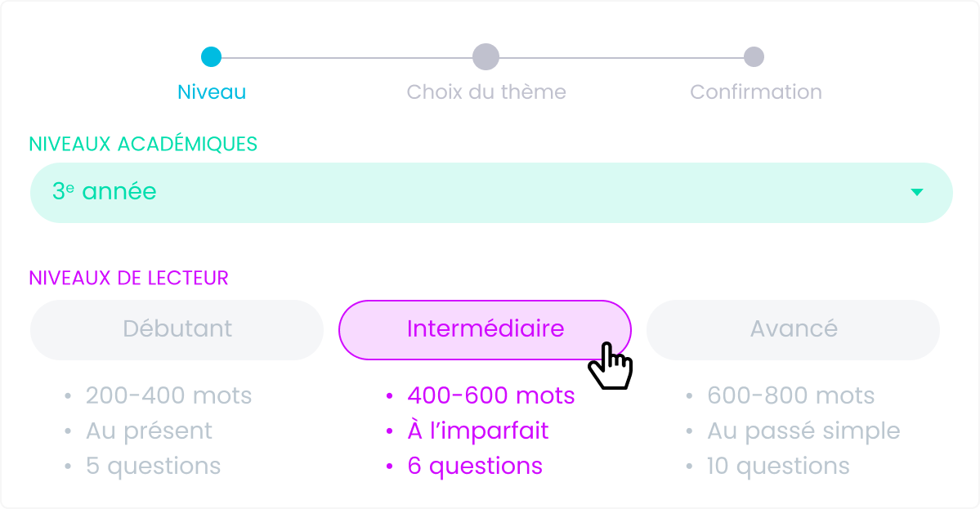The width and height of the screenshot is (980, 509).
Task: Click the Au présent bullet
Action: click(149, 431)
